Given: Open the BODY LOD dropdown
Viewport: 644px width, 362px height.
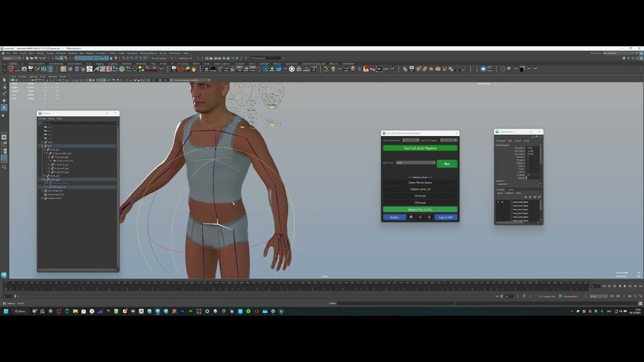Looking at the screenshot, I should point(416,163).
